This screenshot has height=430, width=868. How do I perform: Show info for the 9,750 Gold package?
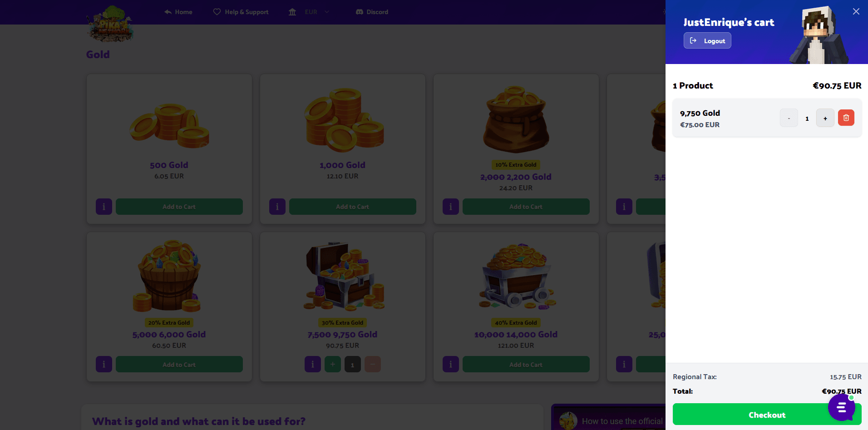point(313,364)
